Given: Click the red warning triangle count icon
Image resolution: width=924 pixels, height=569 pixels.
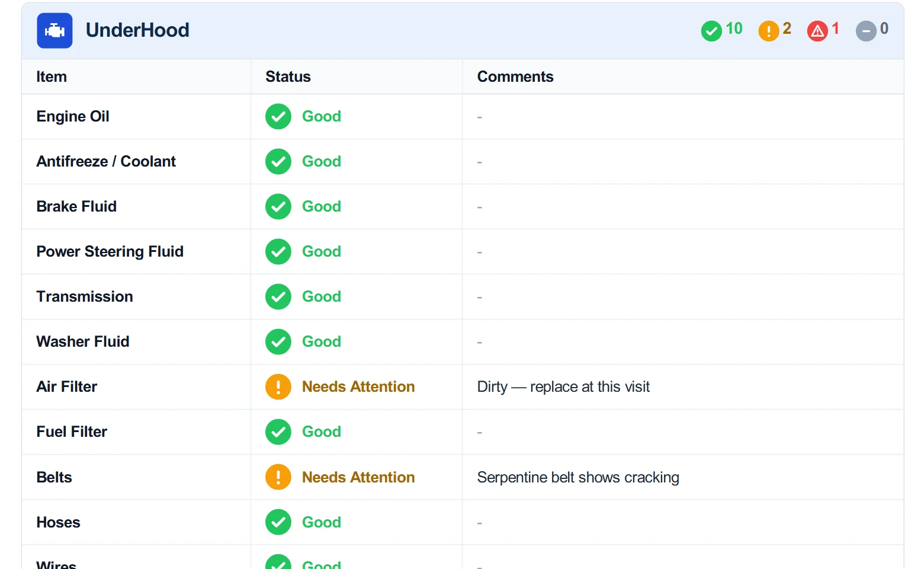Looking at the screenshot, I should (x=817, y=31).
